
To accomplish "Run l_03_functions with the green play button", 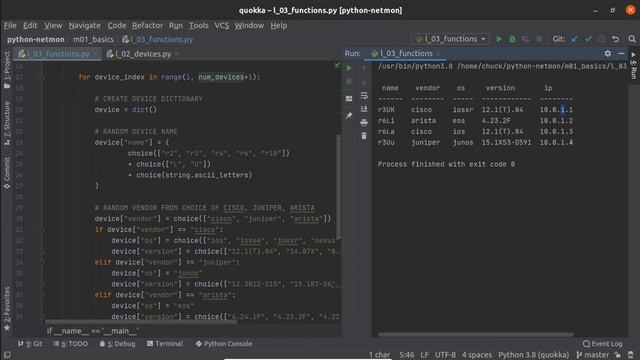I will 498,39.
